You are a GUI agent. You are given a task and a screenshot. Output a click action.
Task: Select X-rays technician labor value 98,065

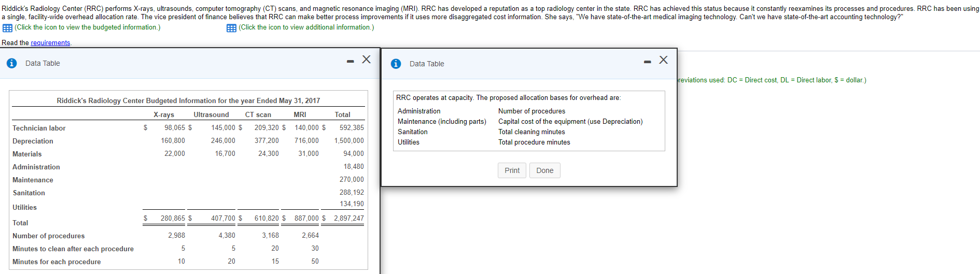pyautogui.click(x=175, y=127)
